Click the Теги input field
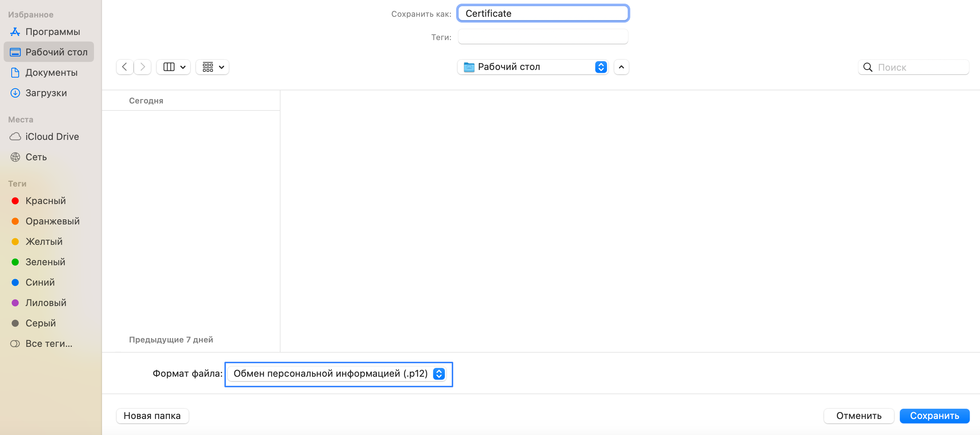The width and height of the screenshot is (980, 435). 542,37
